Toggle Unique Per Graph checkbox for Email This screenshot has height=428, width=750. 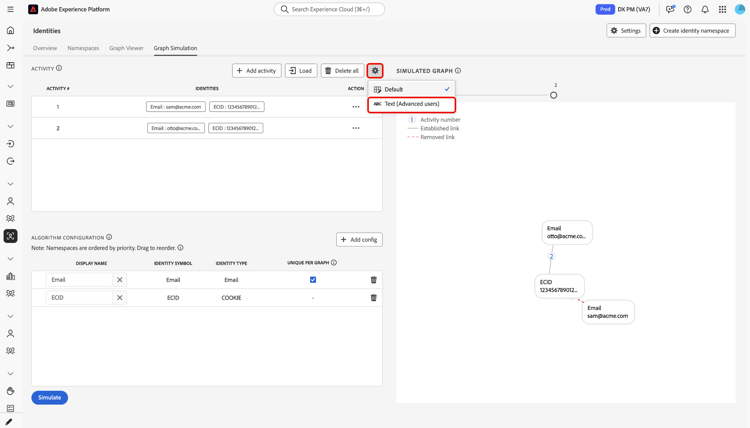click(x=313, y=280)
